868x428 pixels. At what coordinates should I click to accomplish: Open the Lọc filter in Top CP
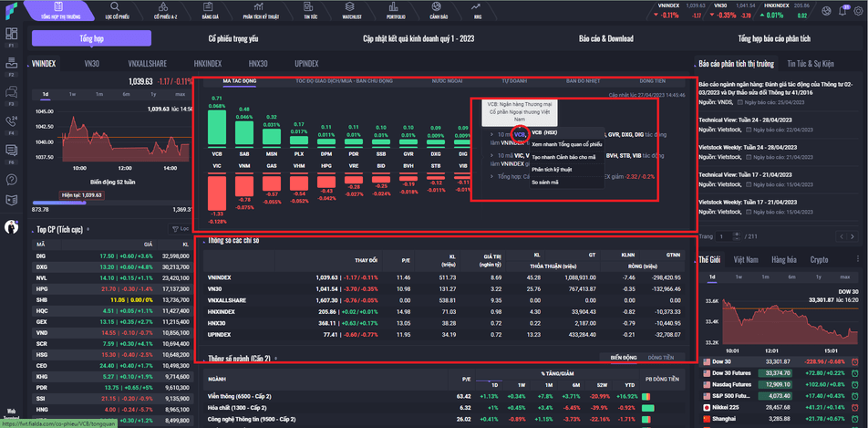tap(181, 229)
